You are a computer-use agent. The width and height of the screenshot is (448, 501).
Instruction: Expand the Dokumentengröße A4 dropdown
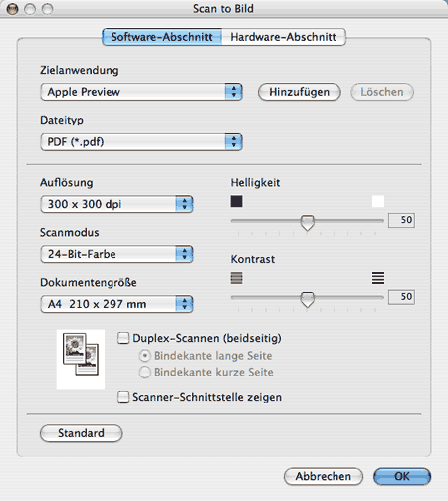[116, 304]
